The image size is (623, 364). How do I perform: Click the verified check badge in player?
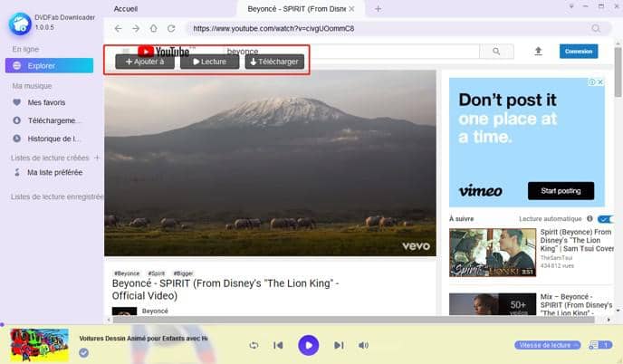pyautogui.click(x=83, y=352)
